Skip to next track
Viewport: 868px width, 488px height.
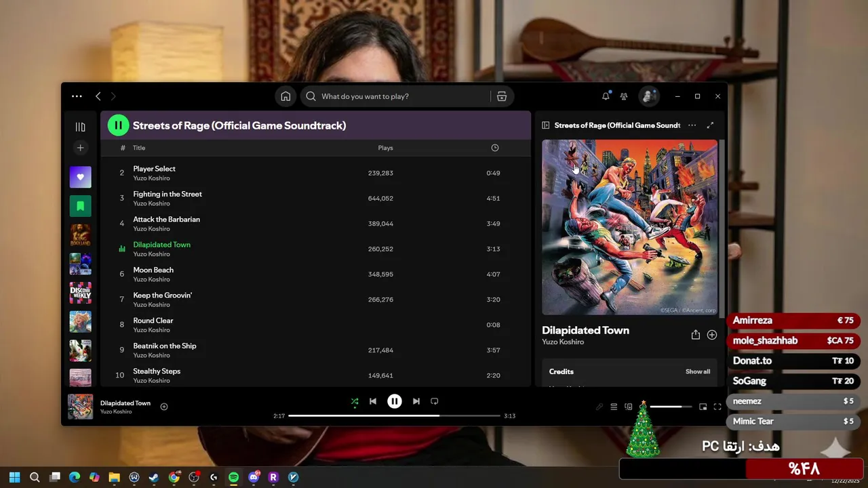click(416, 401)
